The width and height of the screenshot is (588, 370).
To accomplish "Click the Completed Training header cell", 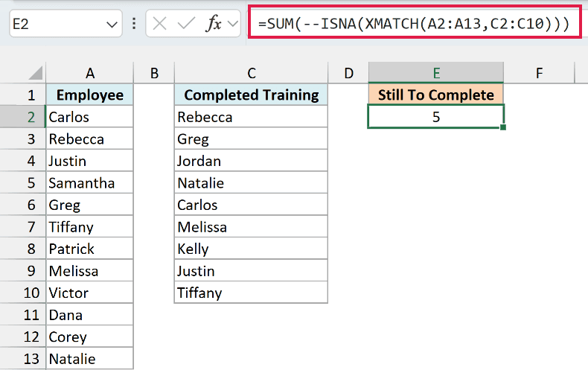I will coord(252,95).
